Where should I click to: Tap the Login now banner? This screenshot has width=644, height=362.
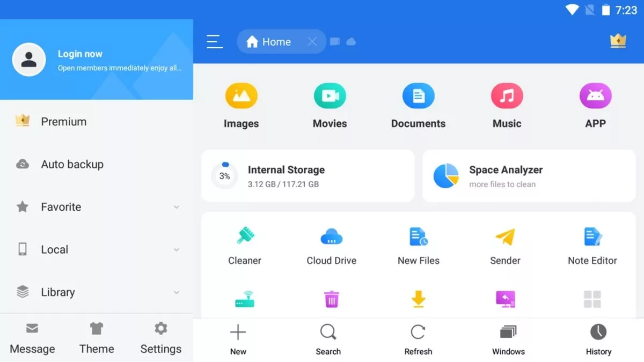(x=97, y=59)
